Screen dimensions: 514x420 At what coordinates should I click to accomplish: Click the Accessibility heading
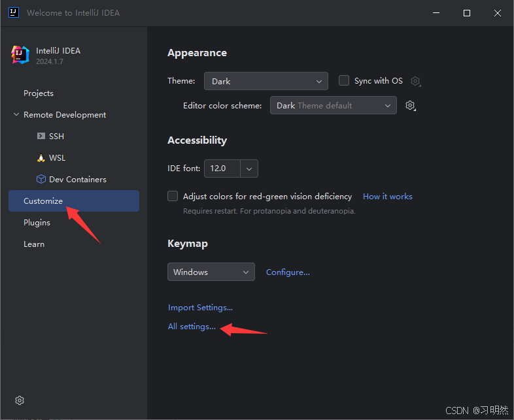[197, 140]
